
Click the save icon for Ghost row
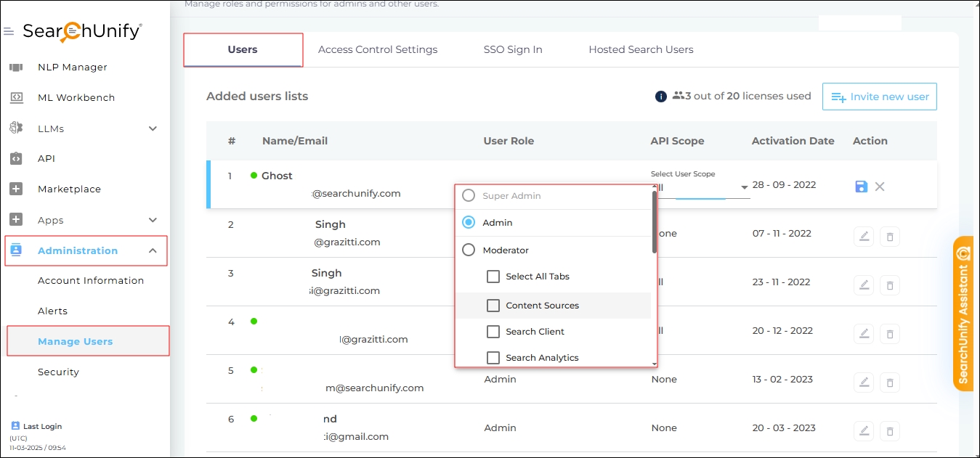[861, 187]
